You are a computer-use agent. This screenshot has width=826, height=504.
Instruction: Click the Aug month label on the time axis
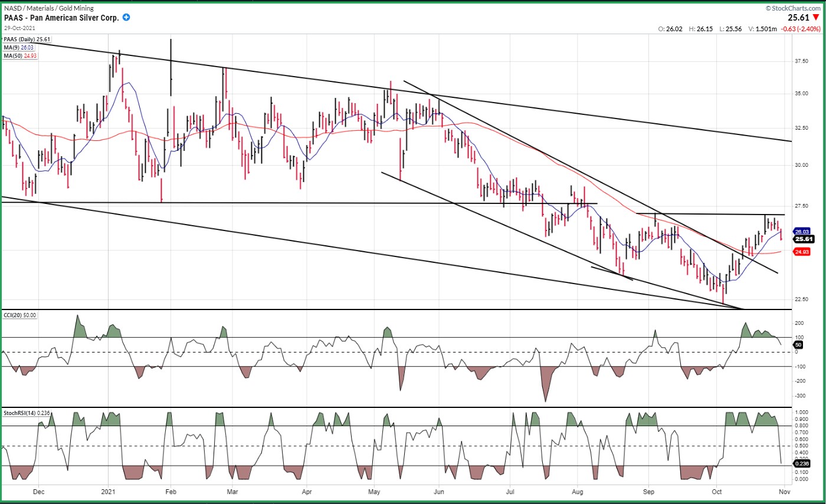coord(578,491)
